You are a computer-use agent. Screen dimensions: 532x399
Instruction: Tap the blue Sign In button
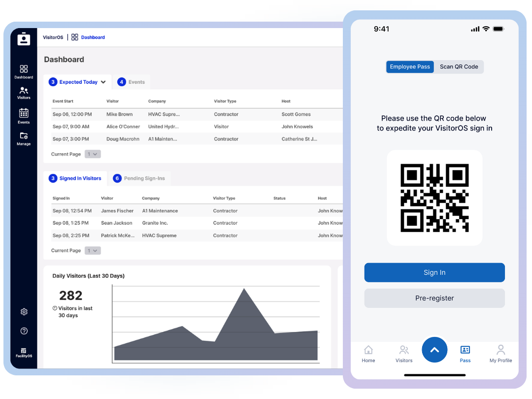coord(434,272)
